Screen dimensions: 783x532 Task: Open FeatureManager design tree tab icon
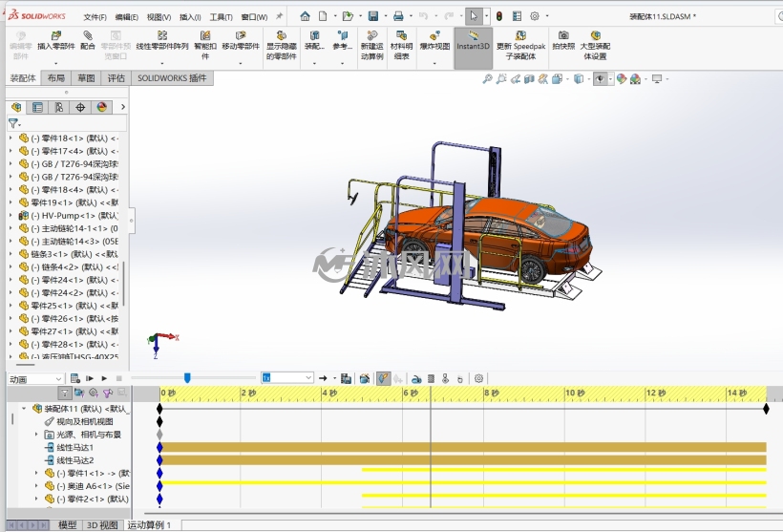[16, 107]
